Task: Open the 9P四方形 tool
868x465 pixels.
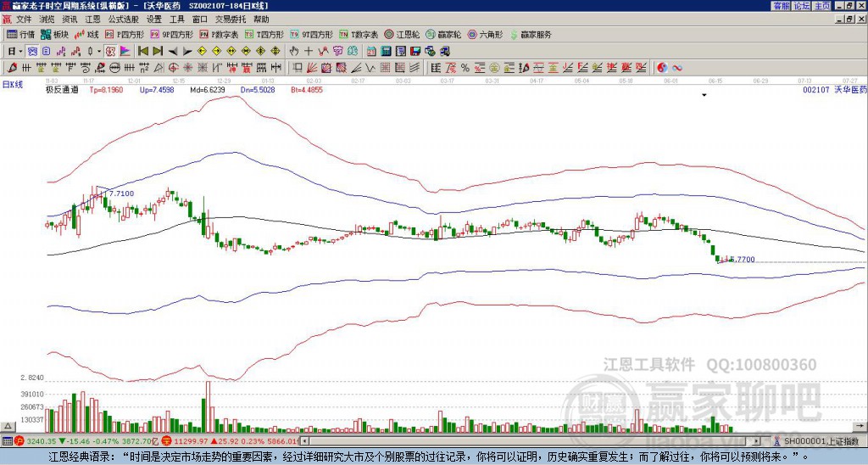Action: point(172,34)
